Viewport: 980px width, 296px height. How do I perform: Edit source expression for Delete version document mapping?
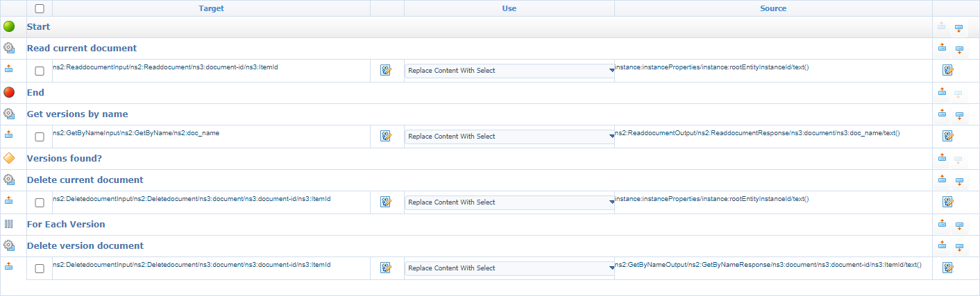pyautogui.click(x=947, y=268)
